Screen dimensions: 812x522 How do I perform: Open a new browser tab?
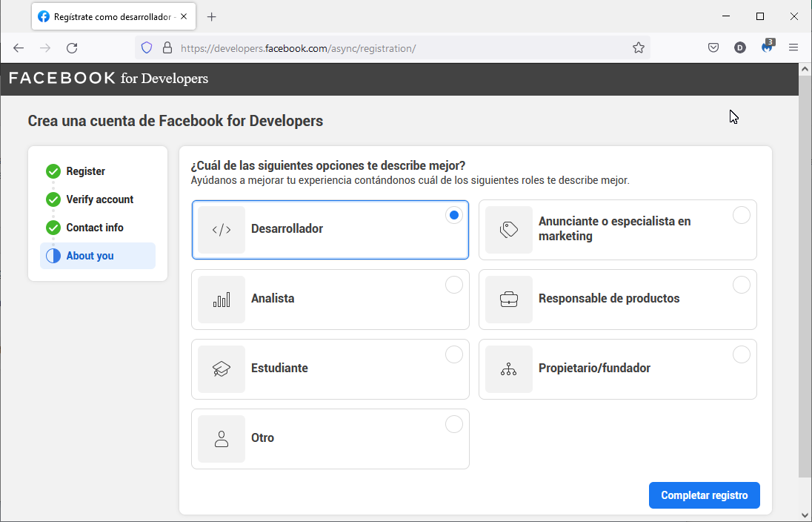212,16
